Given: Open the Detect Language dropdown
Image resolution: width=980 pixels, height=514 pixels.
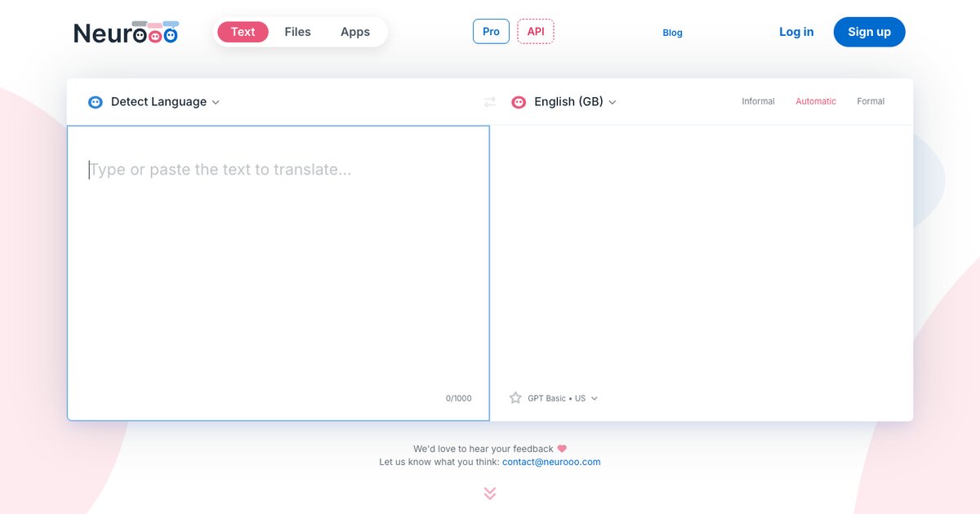Looking at the screenshot, I should [x=165, y=102].
